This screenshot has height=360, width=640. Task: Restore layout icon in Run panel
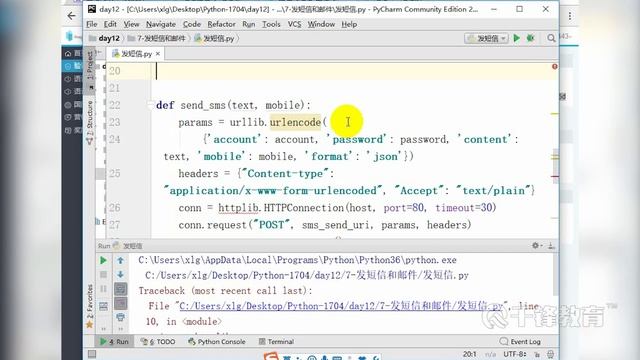click(103, 306)
